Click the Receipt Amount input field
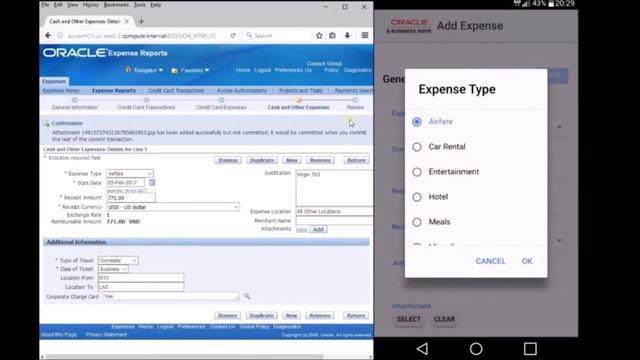This screenshot has height=360, width=640. pyautogui.click(x=131, y=198)
